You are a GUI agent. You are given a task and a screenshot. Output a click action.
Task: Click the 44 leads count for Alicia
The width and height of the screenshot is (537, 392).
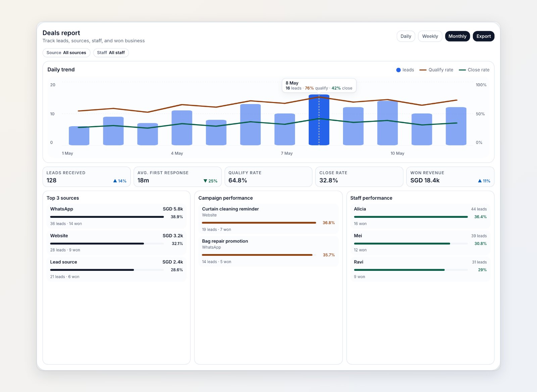click(x=479, y=209)
